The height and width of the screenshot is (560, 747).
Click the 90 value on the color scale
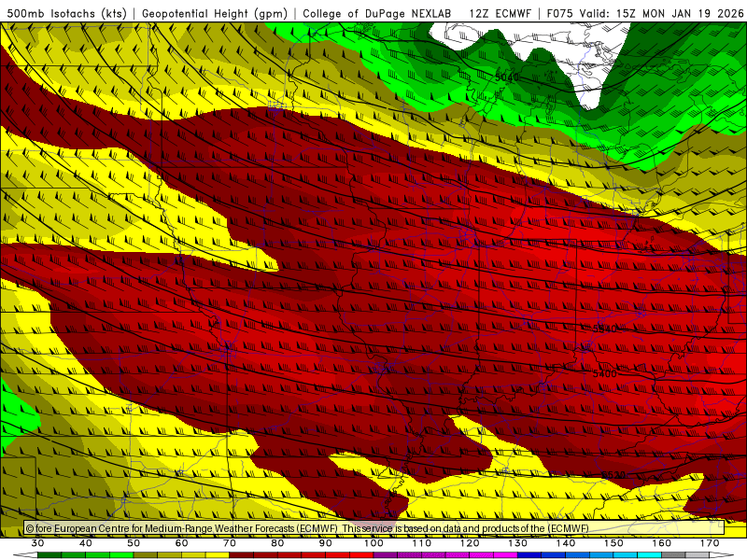click(x=326, y=543)
